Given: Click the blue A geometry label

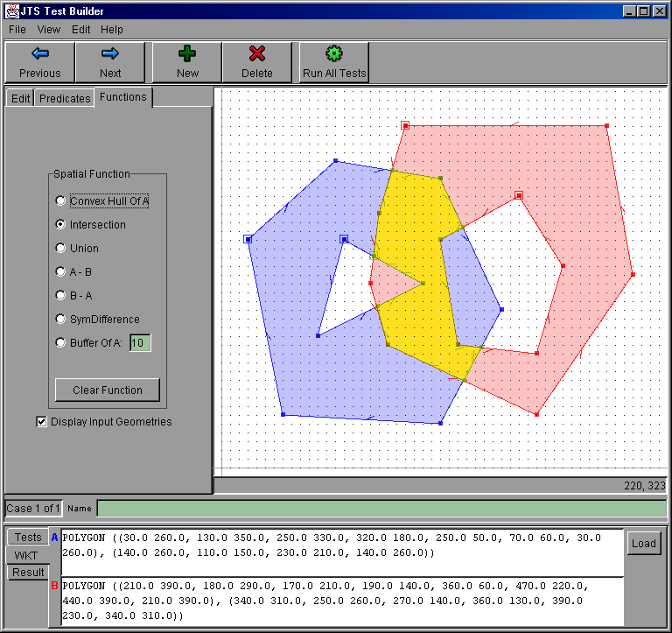Looking at the screenshot, I should pos(54,538).
